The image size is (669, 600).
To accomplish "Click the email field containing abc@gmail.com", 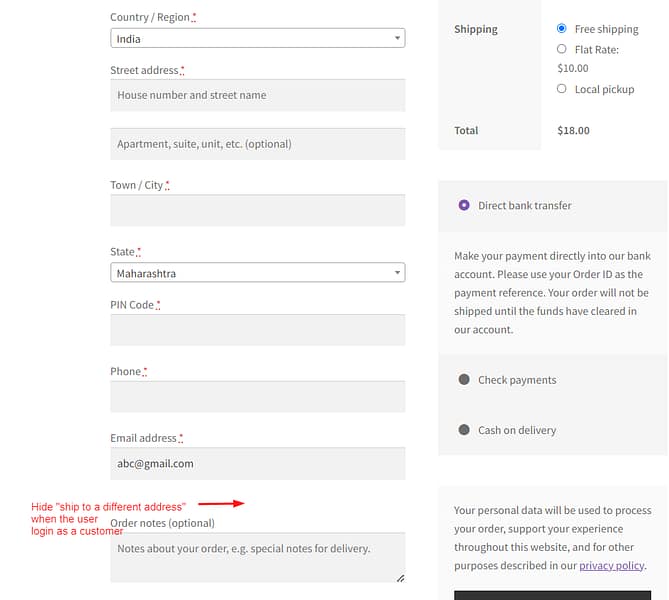I will (x=257, y=463).
